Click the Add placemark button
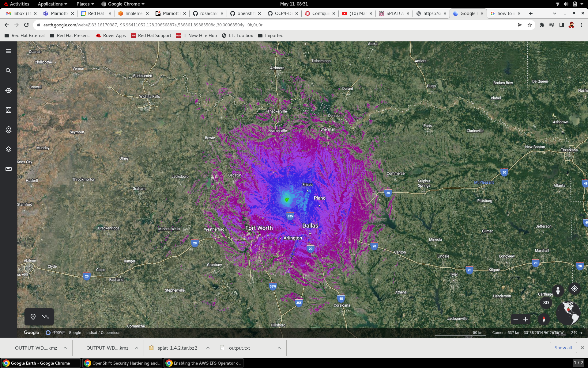Image resolution: width=588 pixels, height=368 pixels. (x=33, y=317)
